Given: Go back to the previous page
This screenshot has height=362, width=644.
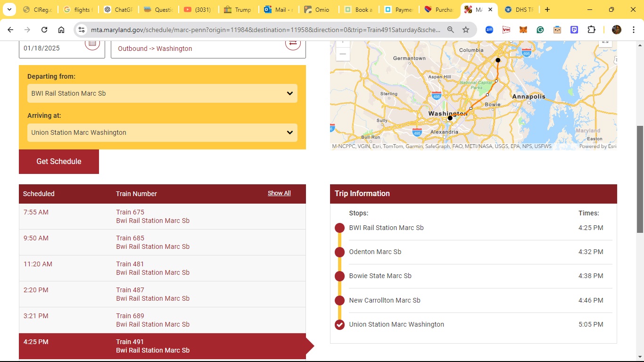Looking at the screenshot, I should click(x=10, y=30).
